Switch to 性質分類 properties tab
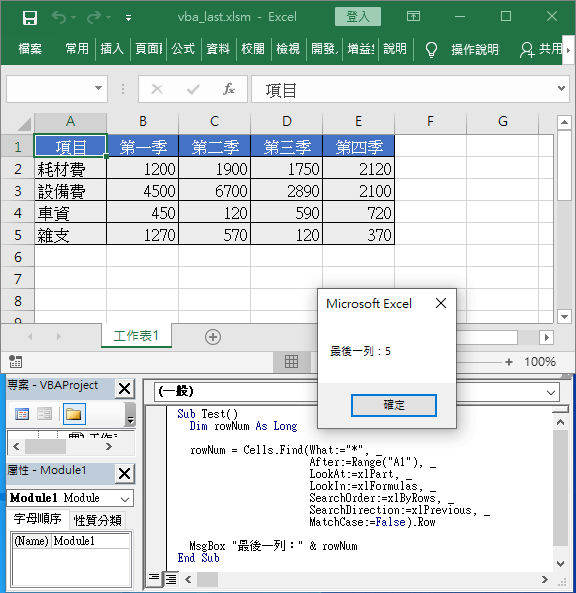 click(98, 521)
